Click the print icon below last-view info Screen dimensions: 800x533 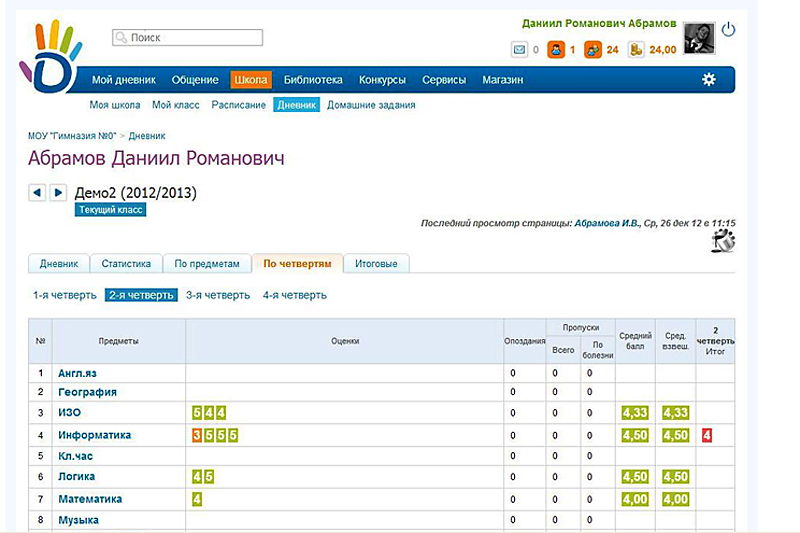(723, 240)
